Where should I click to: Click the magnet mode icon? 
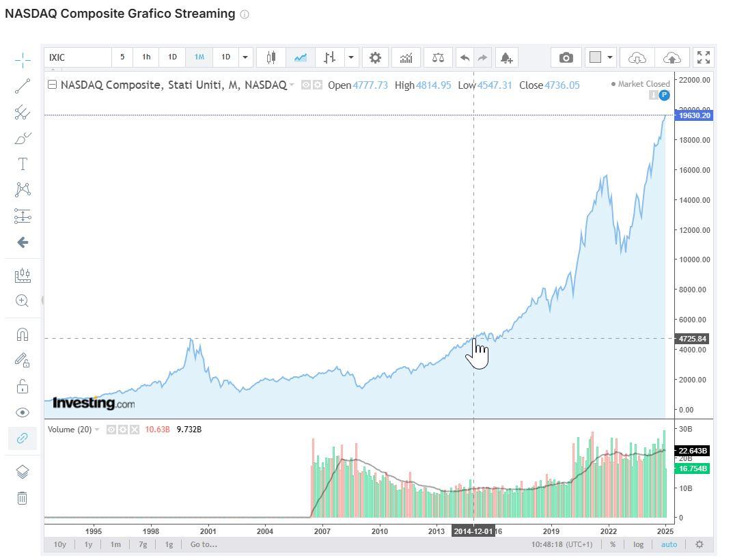[23, 334]
